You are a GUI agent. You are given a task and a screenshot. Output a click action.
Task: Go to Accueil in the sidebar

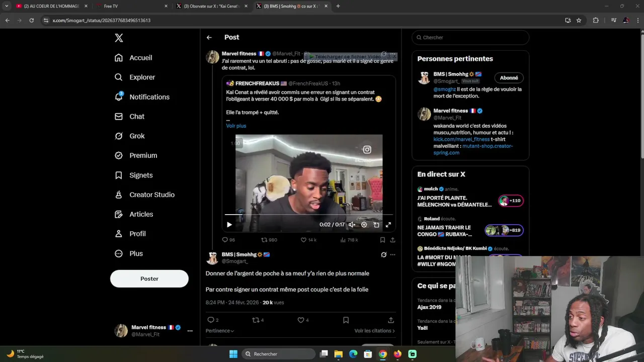tap(133, 58)
